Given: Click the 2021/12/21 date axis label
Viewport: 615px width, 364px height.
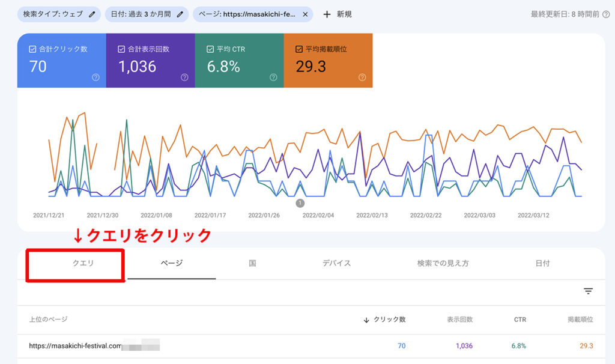Looking at the screenshot, I should coord(49,216).
